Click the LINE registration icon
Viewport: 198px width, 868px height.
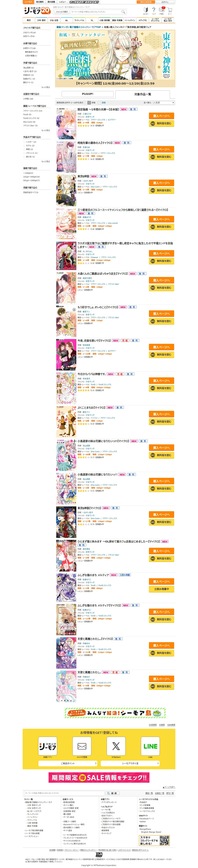[x=151, y=746]
